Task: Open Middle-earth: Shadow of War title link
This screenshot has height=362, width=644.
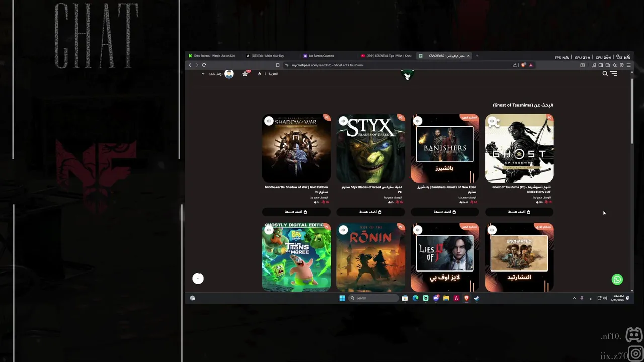Action: [x=296, y=189]
